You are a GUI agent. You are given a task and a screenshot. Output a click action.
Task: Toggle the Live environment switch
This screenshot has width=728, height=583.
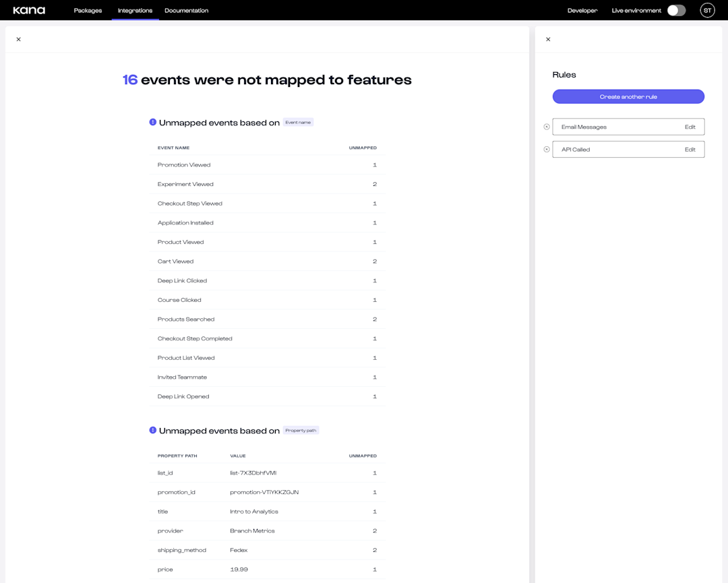pyautogui.click(x=677, y=10)
